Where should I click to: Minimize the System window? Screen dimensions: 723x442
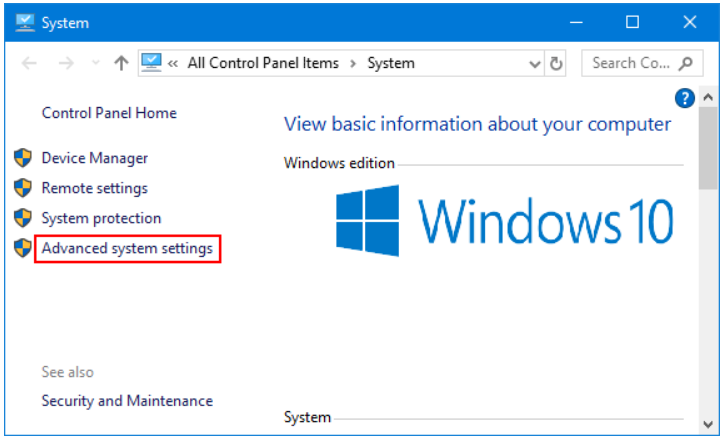tap(576, 22)
